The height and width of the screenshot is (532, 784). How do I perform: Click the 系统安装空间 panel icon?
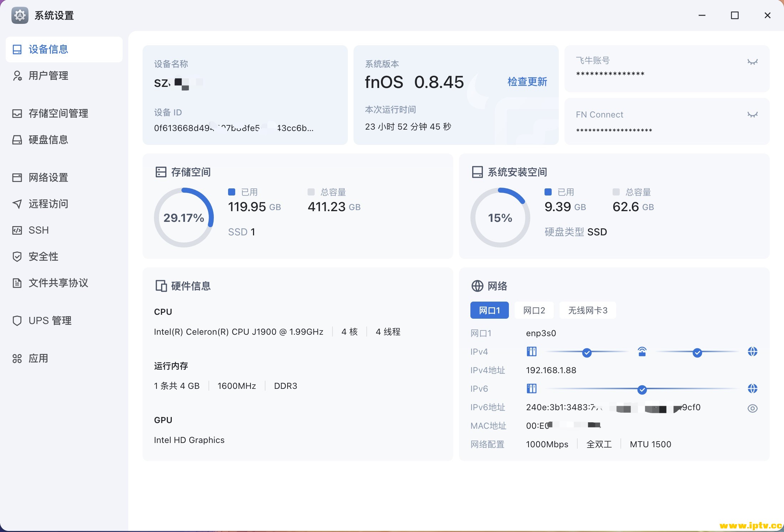(477, 172)
